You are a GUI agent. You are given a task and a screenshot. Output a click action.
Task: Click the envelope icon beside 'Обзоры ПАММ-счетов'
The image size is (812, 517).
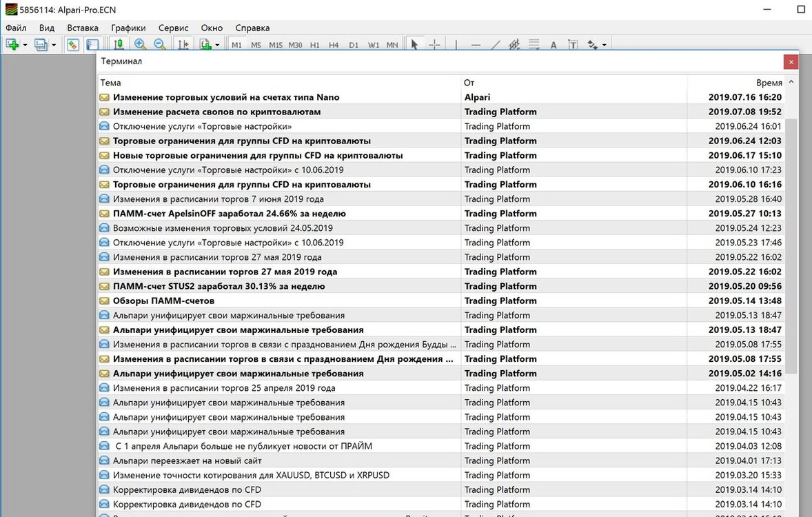click(x=105, y=301)
